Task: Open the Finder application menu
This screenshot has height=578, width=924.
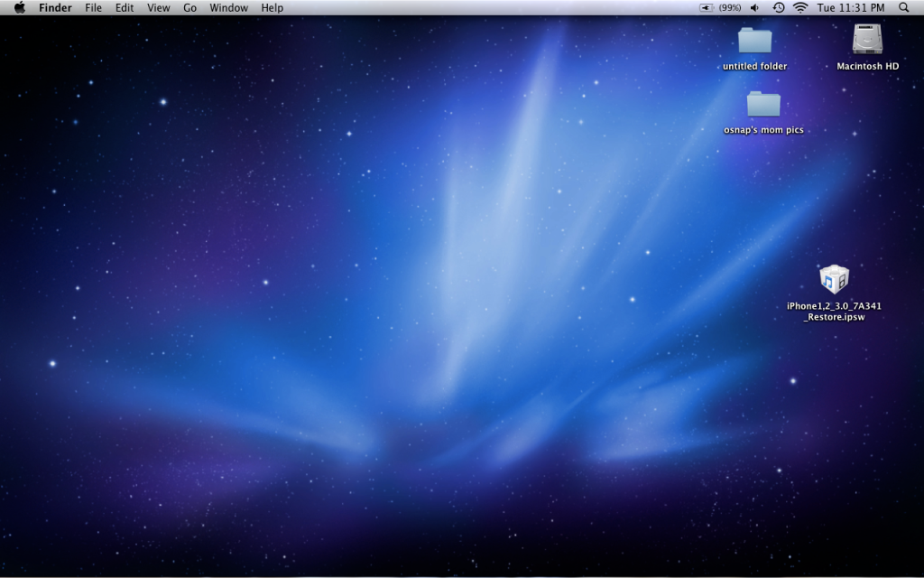Action: (55, 8)
